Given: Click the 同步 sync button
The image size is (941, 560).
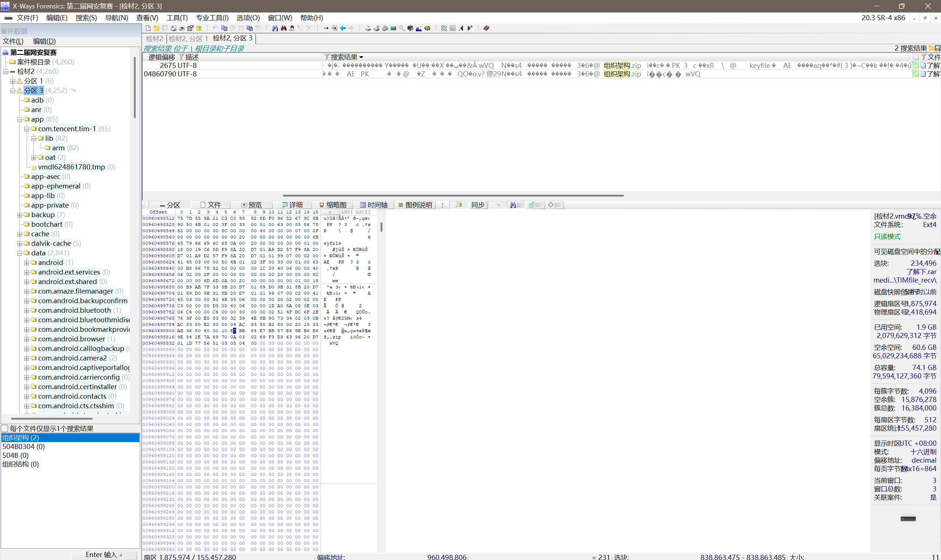Looking at the screenshot, I should (478, 205).
